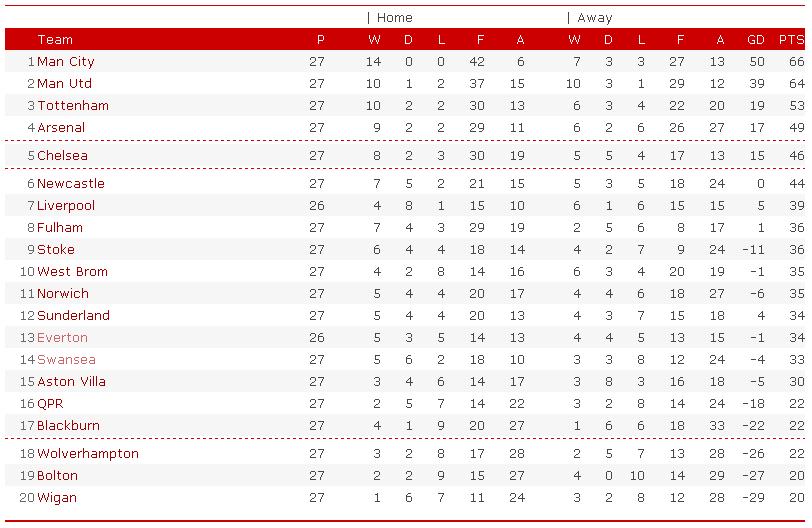Select Liverpool in the standings
Screen dimensions: 812x528
[66, 206]
